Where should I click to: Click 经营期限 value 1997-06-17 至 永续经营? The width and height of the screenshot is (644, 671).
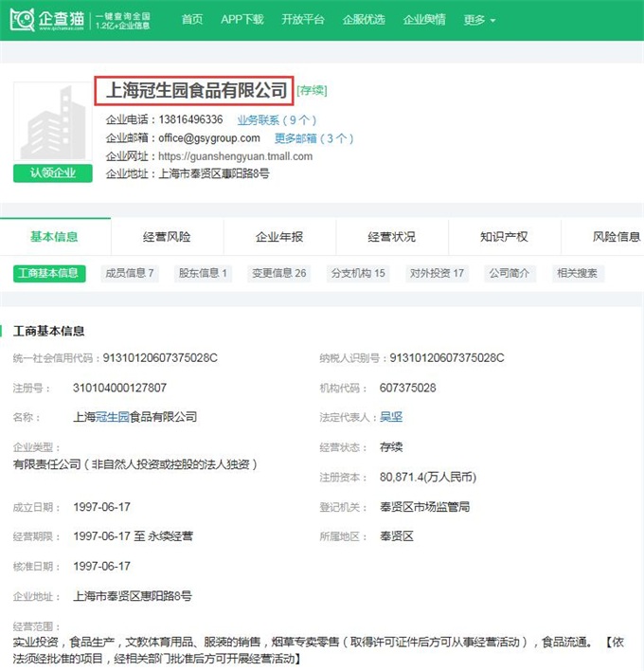coord(133,536)
